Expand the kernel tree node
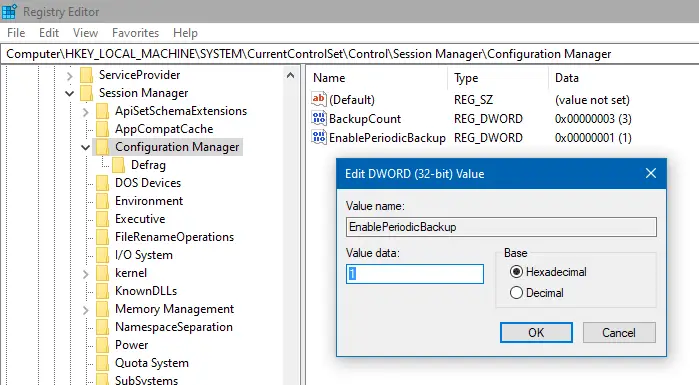This screenshot has height=385, width=699. coord(86,274)
